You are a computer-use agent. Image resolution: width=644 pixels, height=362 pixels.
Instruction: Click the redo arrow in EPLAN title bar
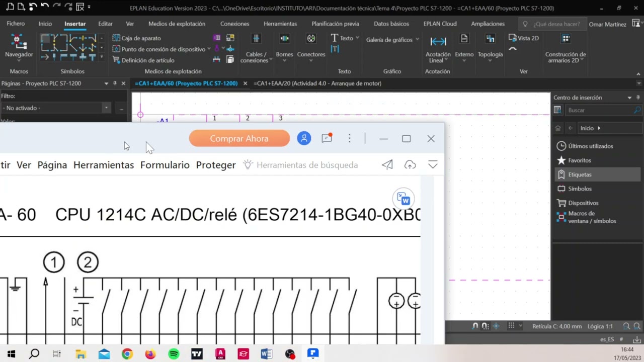pos(56,7)
